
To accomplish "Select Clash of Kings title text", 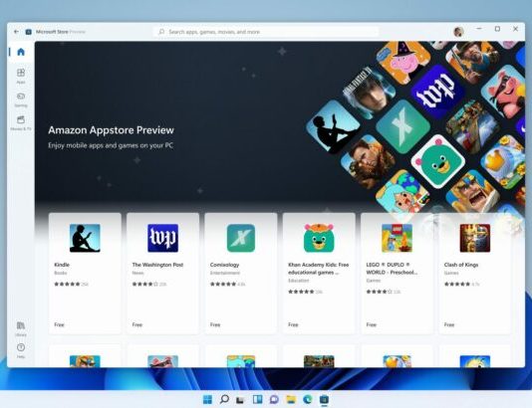I will [x=461, y=265].
